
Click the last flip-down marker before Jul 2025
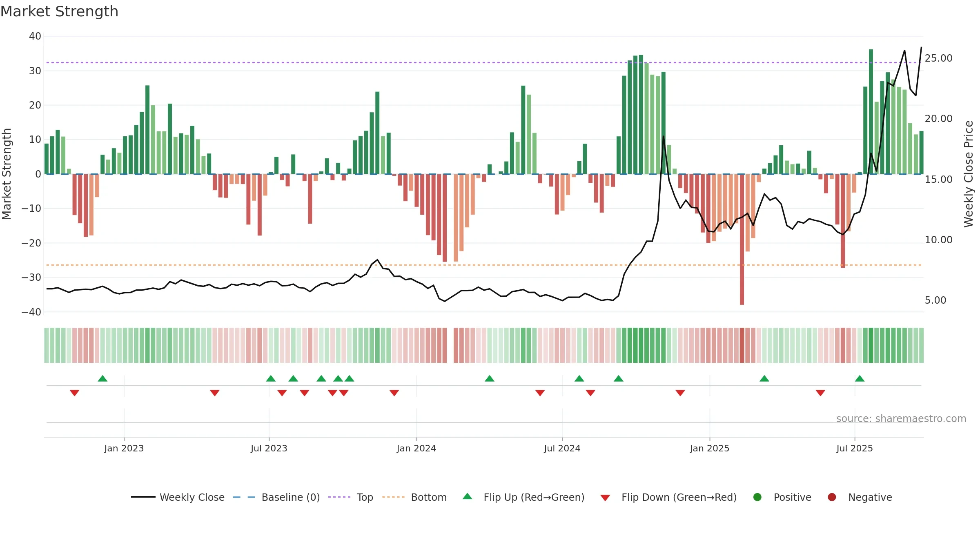click(820, 393)
